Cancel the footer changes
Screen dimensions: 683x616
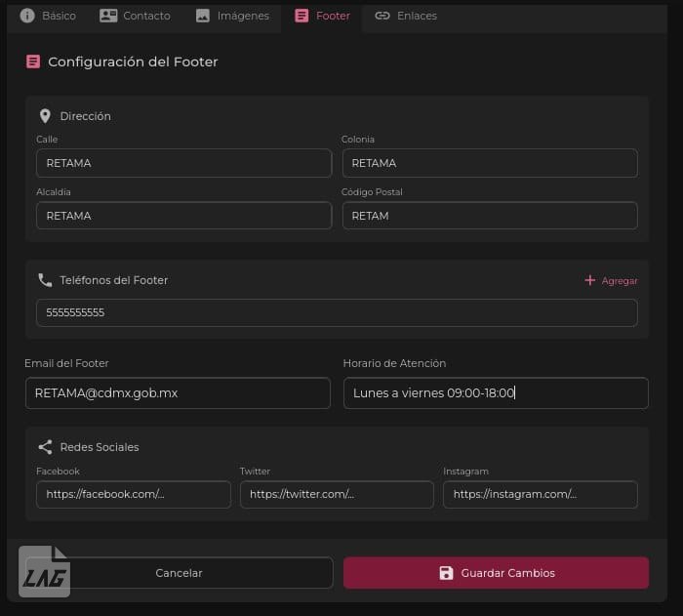(179, 573)
